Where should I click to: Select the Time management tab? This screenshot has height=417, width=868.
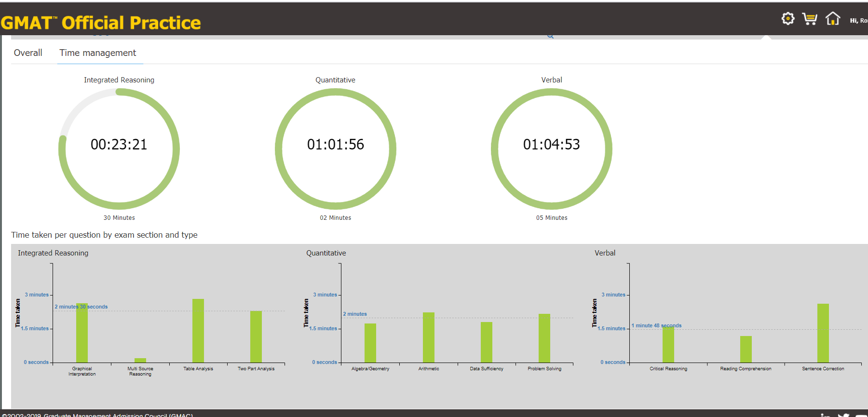[x=98, y=53]
